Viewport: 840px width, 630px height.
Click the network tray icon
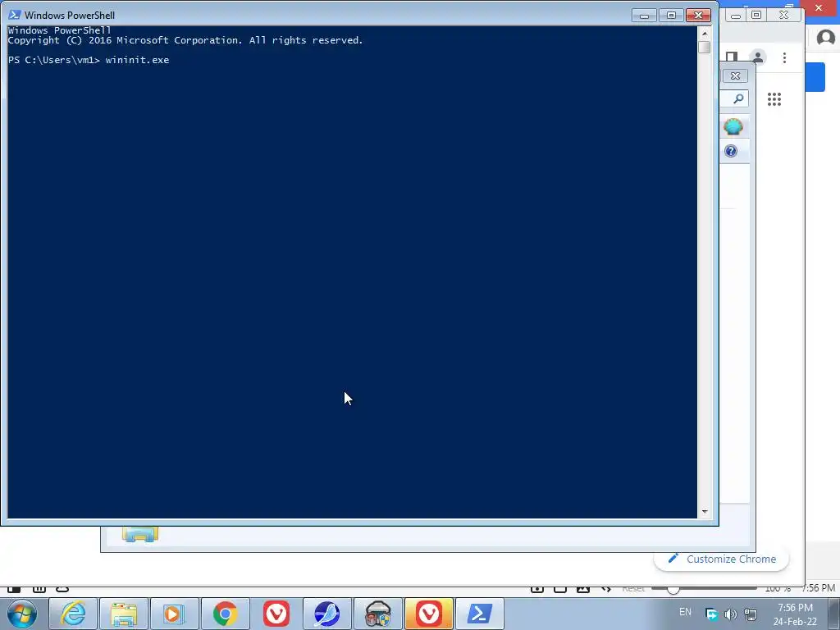point(751,614)
